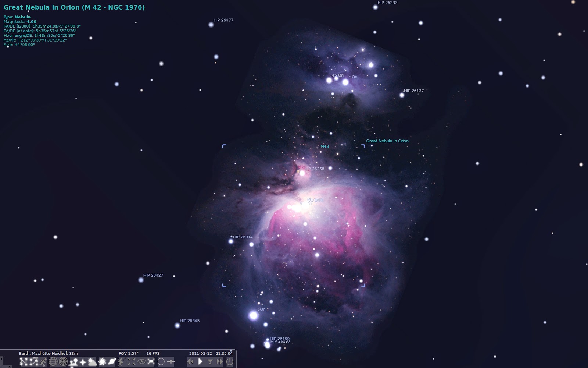The width and height of the screenshot is (588, 368).
Task: Click the Size: +1°06'00" info line
Action: point(19,45)
